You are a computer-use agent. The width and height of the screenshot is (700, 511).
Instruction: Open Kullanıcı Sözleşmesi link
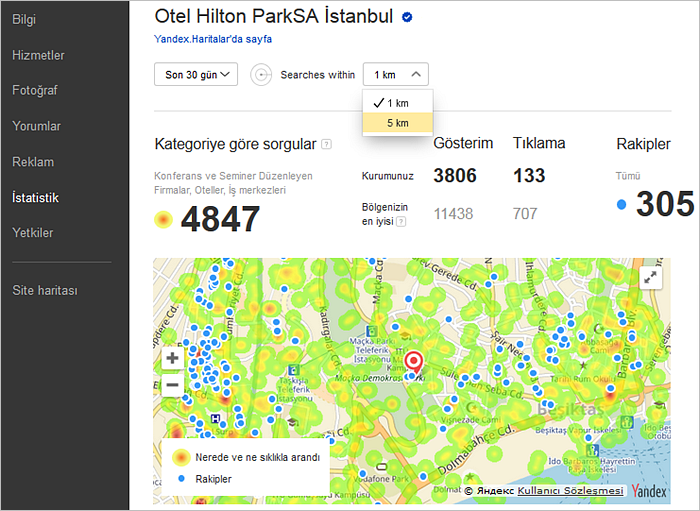tap(570, 491)
